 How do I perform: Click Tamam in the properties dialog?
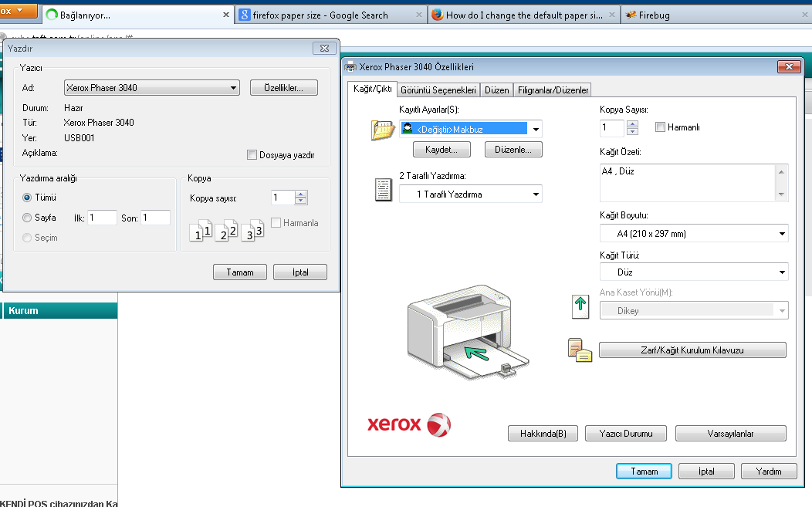[x=645, y=472]
